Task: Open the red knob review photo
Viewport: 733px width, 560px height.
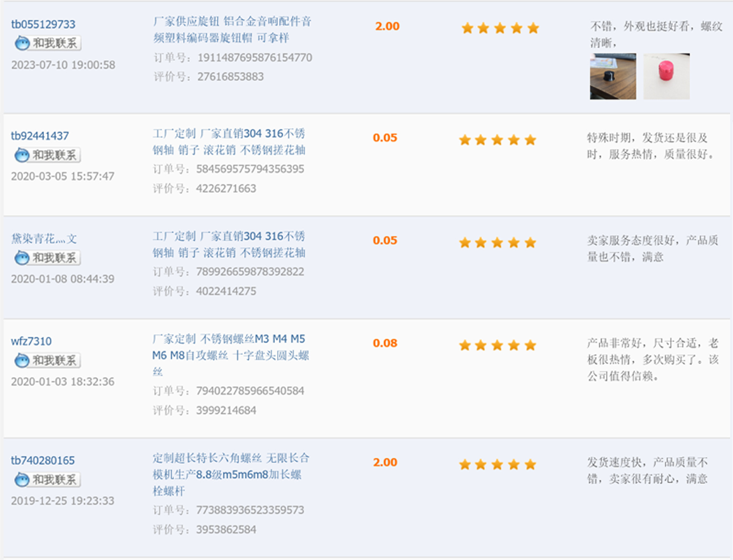Action: (666, 76)
